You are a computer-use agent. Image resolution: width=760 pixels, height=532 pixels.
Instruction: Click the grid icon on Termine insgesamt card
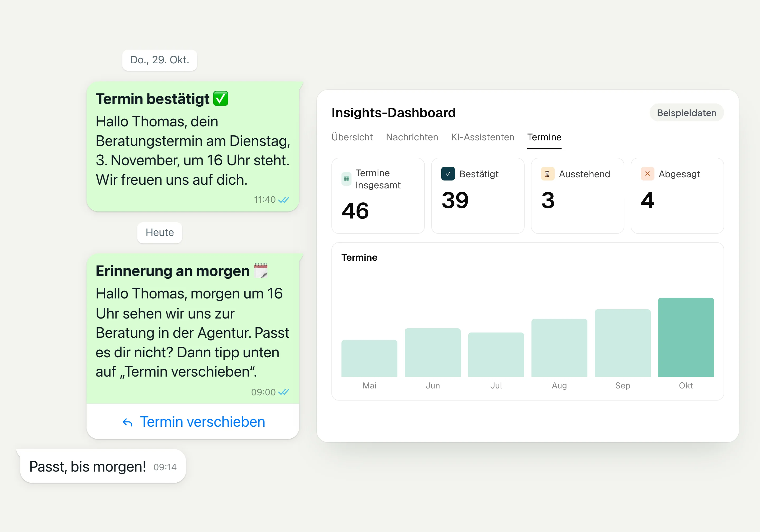tap(346, 179)
